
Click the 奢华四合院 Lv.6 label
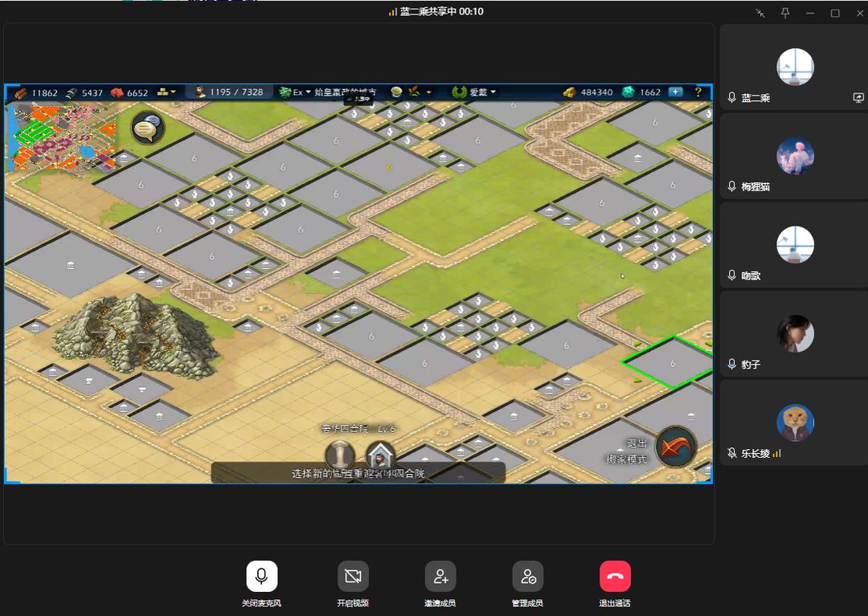(x=358, y=429)
